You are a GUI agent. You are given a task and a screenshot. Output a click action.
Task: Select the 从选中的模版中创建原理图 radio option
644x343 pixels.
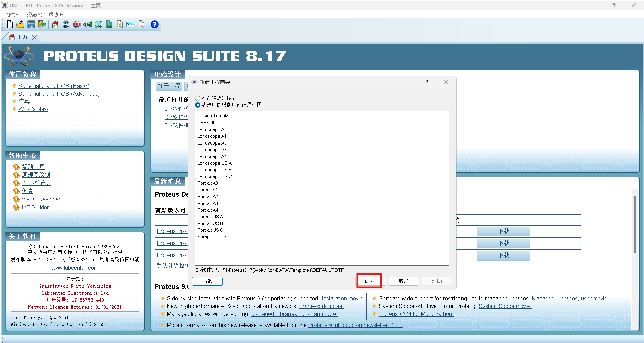(x=198, y=105)
